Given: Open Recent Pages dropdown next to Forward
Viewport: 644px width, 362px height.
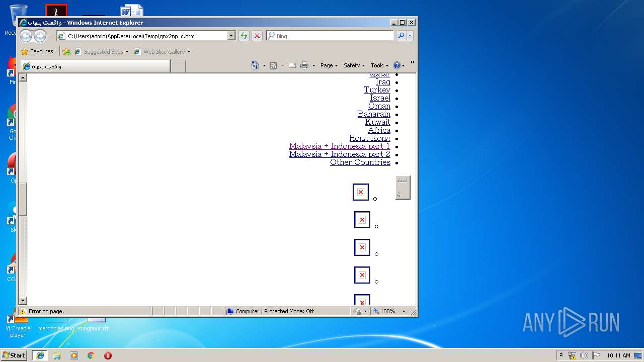Looking at the screenshot, I should point(51,36).
